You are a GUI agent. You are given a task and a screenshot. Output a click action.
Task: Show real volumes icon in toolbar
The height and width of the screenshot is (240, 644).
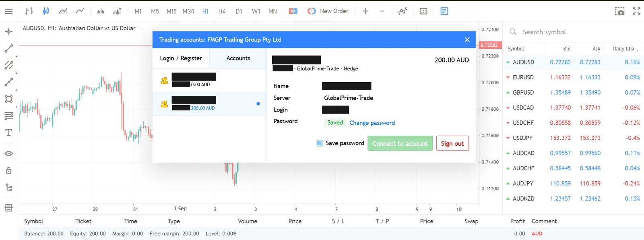tap(117, 11)
